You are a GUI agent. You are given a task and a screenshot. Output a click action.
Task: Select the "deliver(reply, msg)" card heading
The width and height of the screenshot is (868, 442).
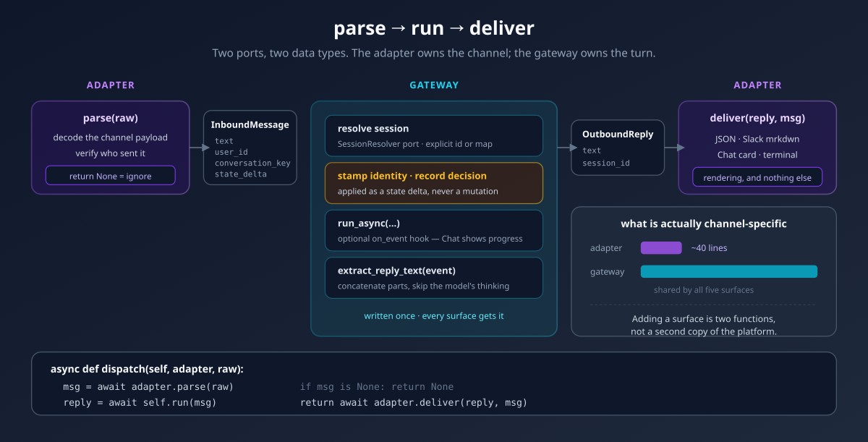tap(757, 118)
